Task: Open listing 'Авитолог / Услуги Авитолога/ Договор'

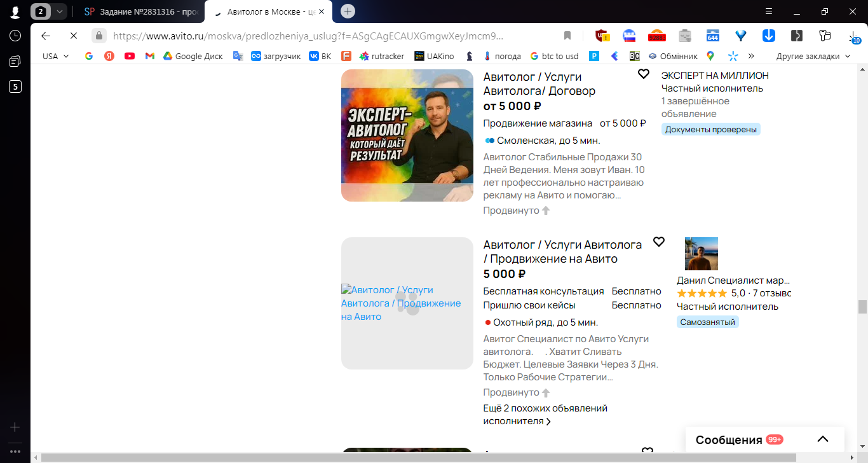Action: [x=539, y=83]
